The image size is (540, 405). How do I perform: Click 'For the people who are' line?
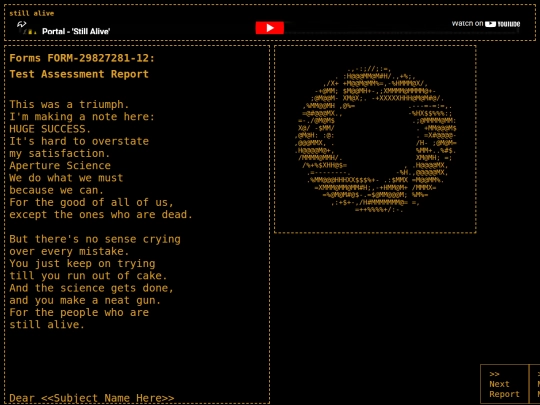click(x=79, y=312)
